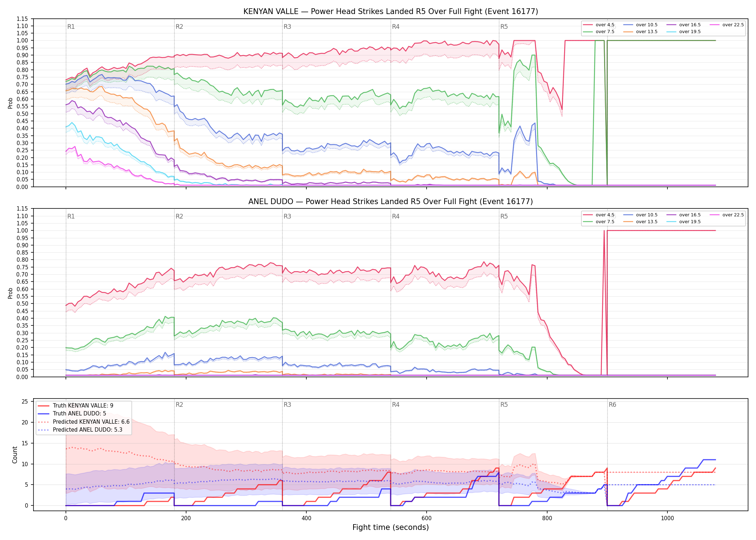
Task: Click the '15' tick on the Count axis
Action: tap(25, 444)
